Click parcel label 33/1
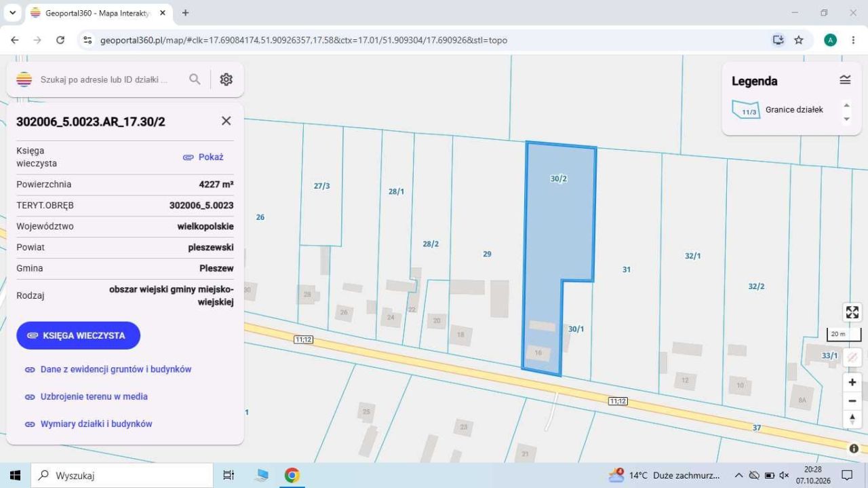Screen dimensions: 868x488 point(830,356)
